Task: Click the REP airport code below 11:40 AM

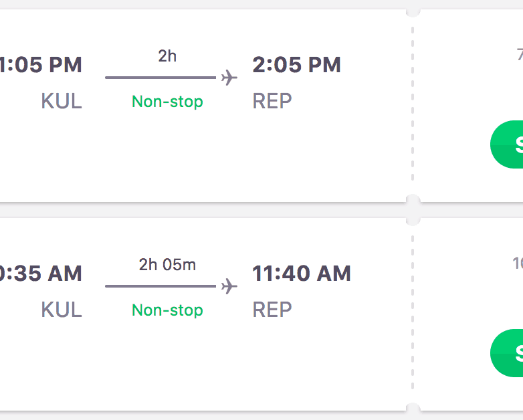Action: point(272,310)
